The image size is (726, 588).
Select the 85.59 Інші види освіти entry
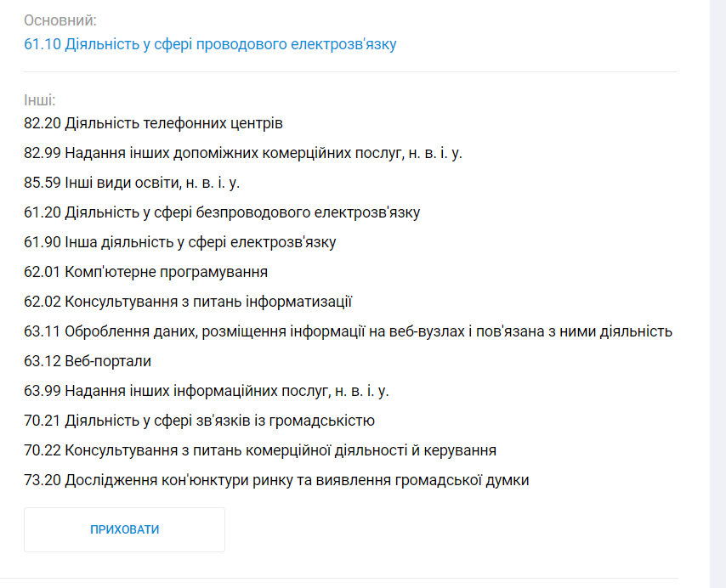pyautogui.click(x=132, y=183)
